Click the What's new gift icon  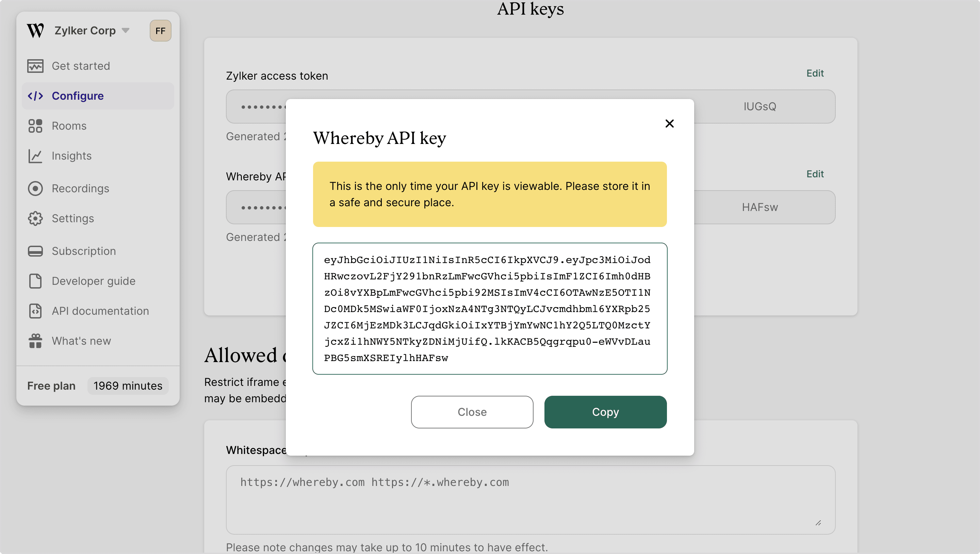35,341
